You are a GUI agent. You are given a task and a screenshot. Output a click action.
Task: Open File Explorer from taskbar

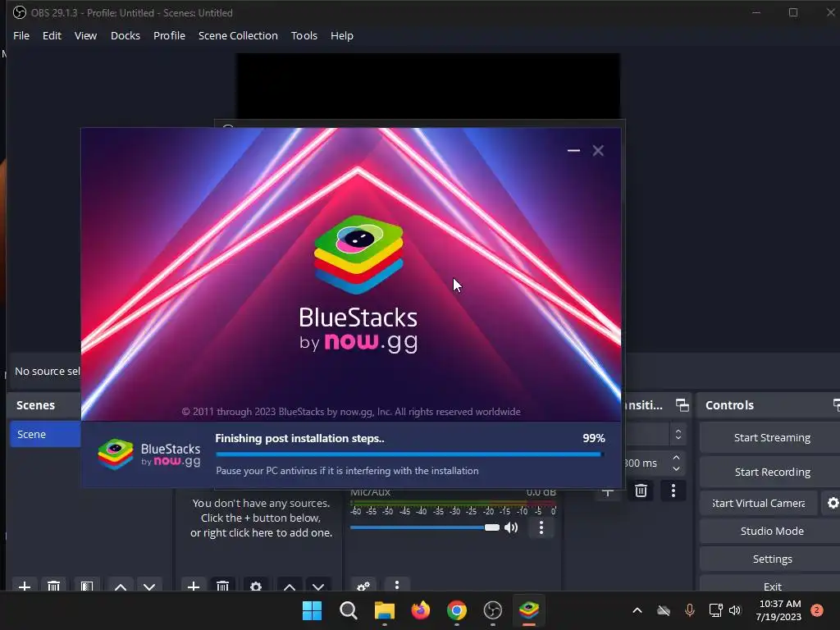tap(384, 610)
